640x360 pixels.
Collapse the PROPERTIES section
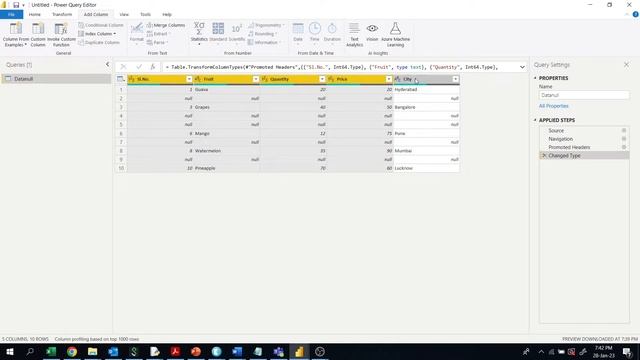(x=535, y=78)
